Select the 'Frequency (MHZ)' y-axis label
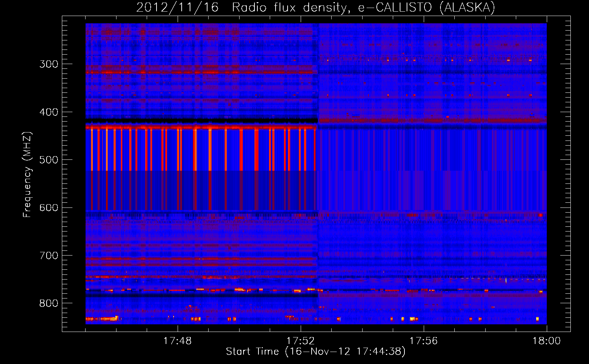Viewport: 589px width, 364px height. (x=27, y=174)
